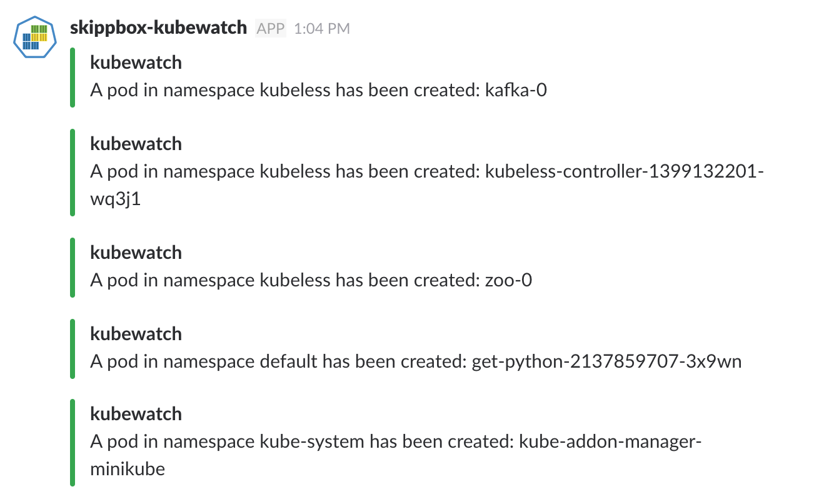This screenshot has height=504, width=829.
Task: Click the kubewatch label above the kube-system message
Action: tap(136, 413)
